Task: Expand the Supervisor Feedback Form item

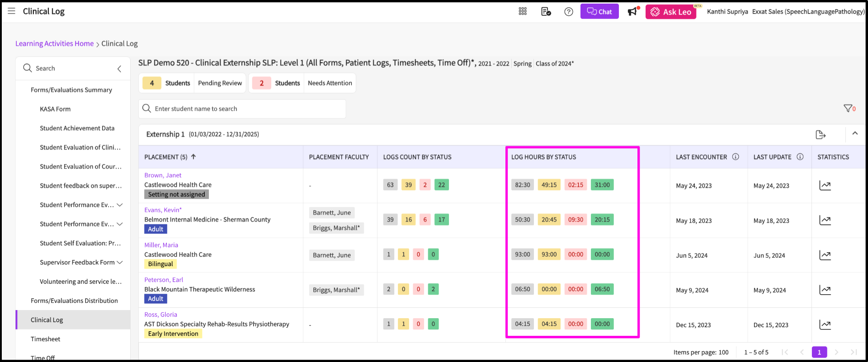Action: [x=120, y=263]
